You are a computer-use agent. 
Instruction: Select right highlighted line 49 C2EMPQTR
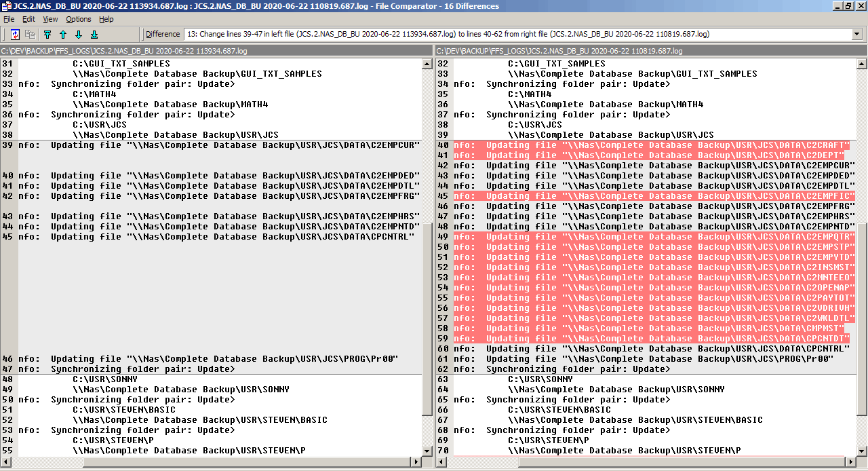655,237
